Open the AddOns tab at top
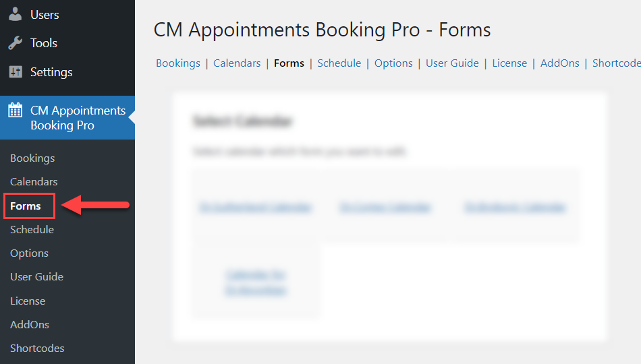Image resolution: width=641 pixels, height=364 pixels. point(559,63)
